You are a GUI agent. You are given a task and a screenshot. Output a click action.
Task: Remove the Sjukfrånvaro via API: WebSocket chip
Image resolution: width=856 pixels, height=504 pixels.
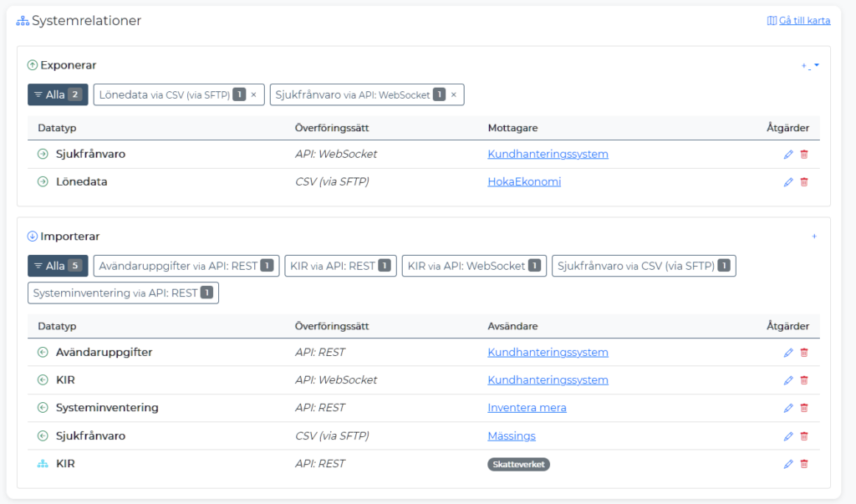pyautogui.click(x=454, y=94)
